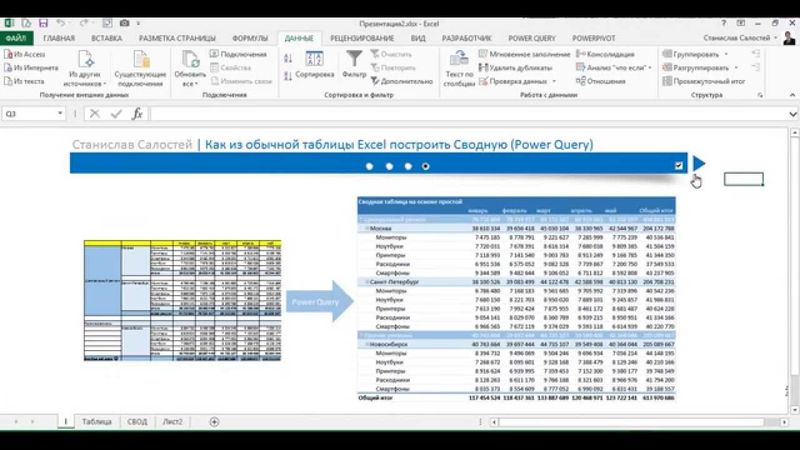Image resolution: width=800 pixels, height=450 pixels.
Task: Cancel entry with formula bar X
Action: pyautogui.click(x=94, y=114)
